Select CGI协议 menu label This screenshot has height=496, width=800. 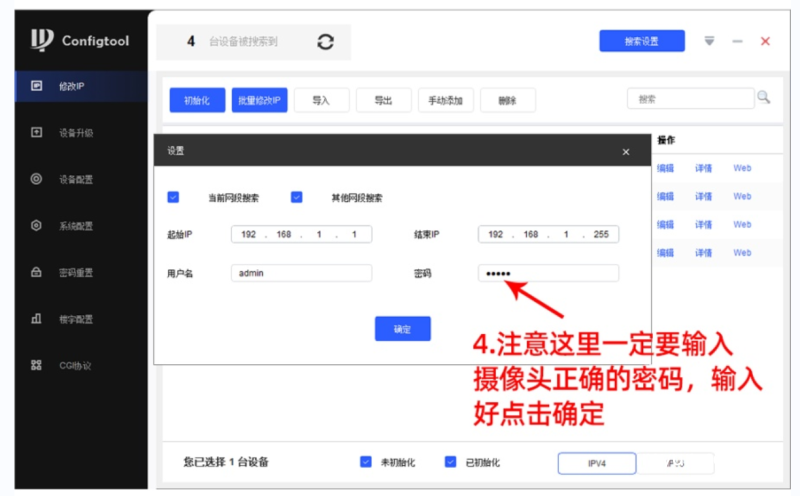tap(75, 366)
